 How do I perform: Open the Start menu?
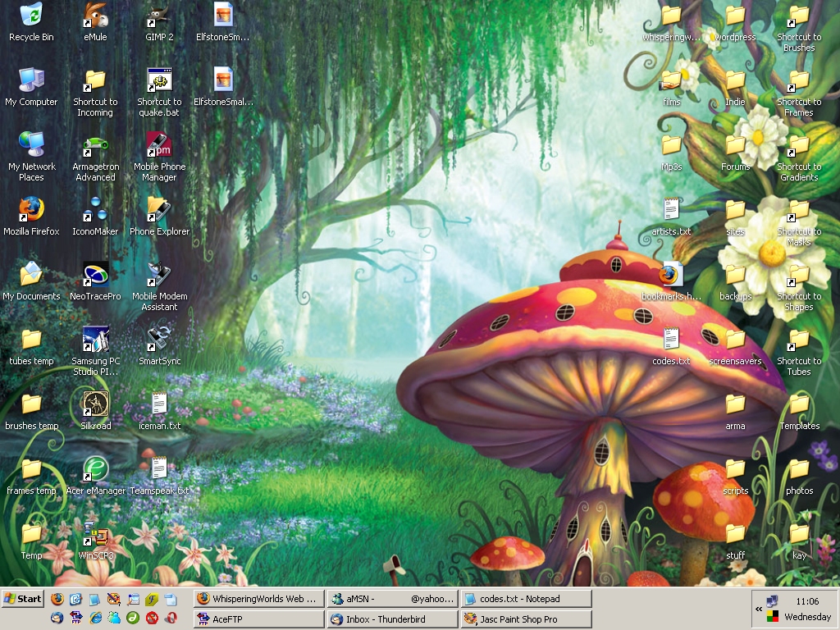click(x=22, y=599)
